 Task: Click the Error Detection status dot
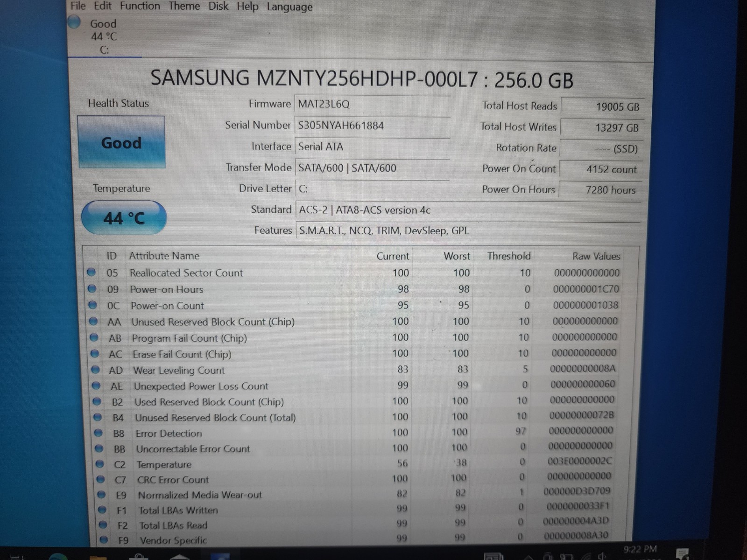coord(98,433)
